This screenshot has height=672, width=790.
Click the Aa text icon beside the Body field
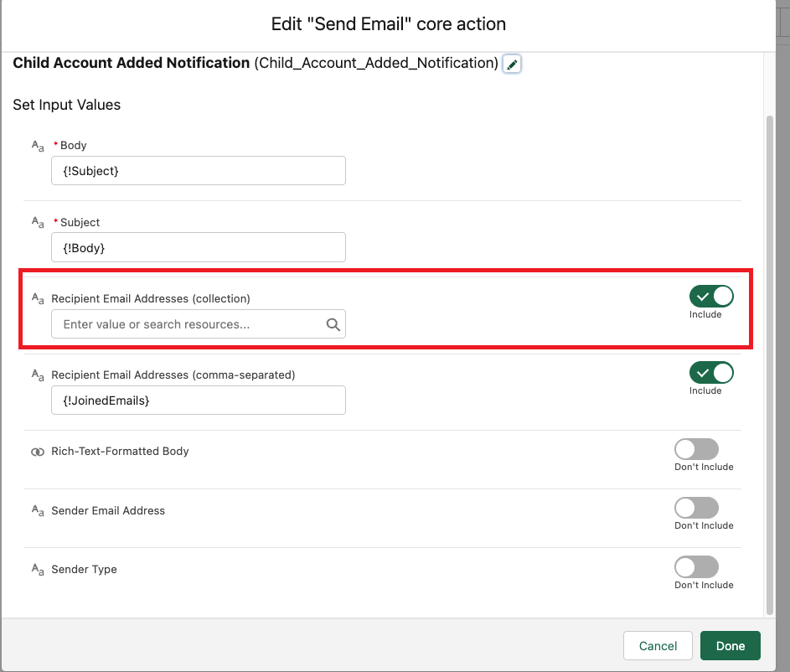[37, 145]
